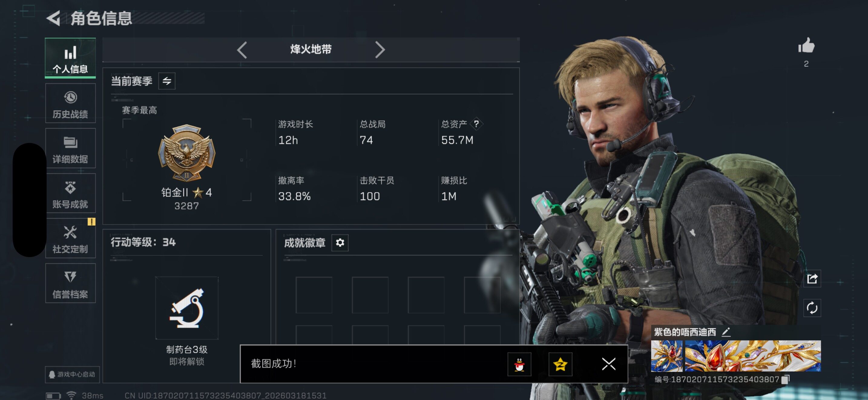
Task: Give a thumbs-up like to this profile
Action: [806, 45]
